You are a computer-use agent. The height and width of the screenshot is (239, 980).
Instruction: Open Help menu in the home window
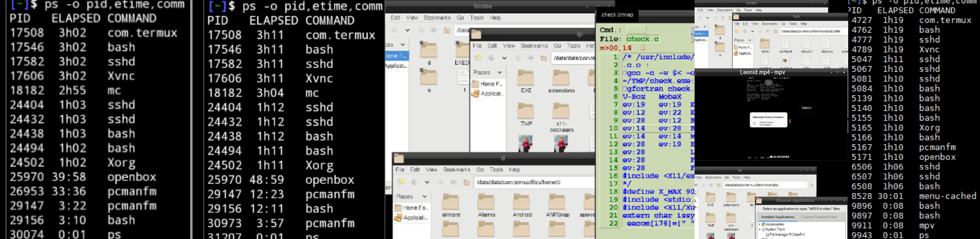point(495,18)
